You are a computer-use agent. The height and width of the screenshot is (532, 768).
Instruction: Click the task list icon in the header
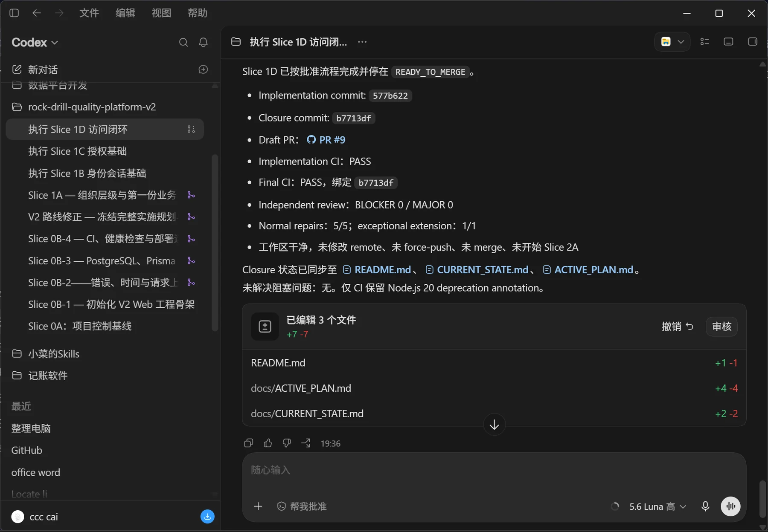click(x=705, y=42)
